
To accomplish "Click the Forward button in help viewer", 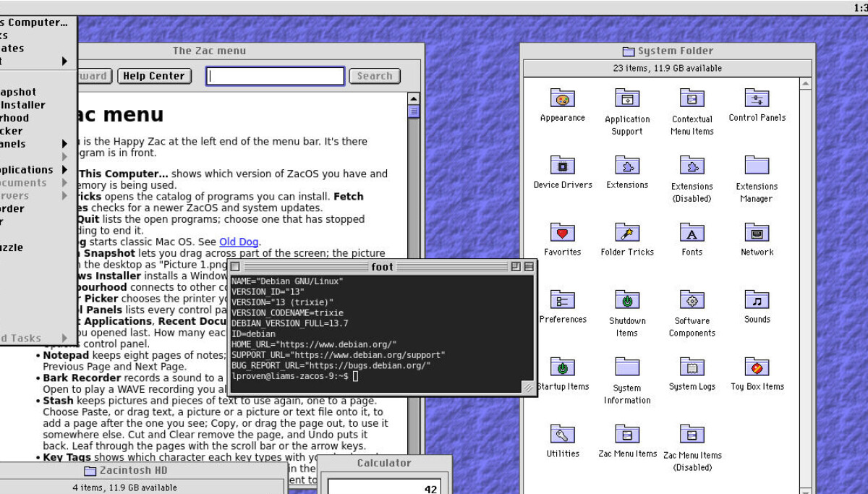I will pyautogui.click(x=94, y=76).
